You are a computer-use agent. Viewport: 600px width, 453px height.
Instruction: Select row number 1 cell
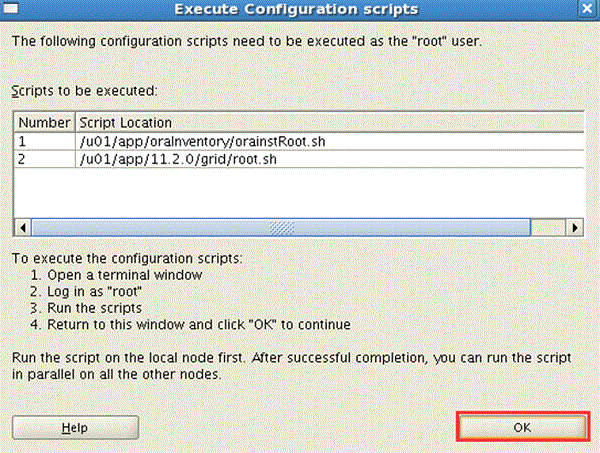pyautogui.click(x=44, y=142)
